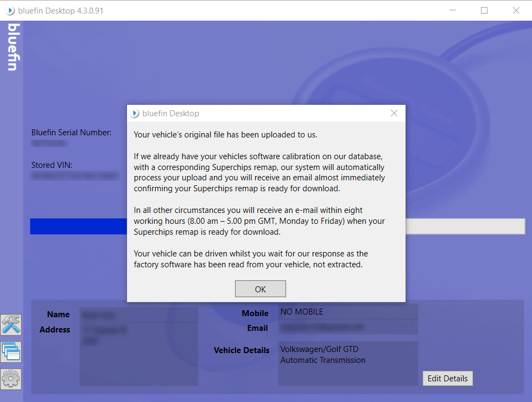Select the hammer and wrench tools icon
The width and height of the screenshot is (532, 402).
coord(11,324)
